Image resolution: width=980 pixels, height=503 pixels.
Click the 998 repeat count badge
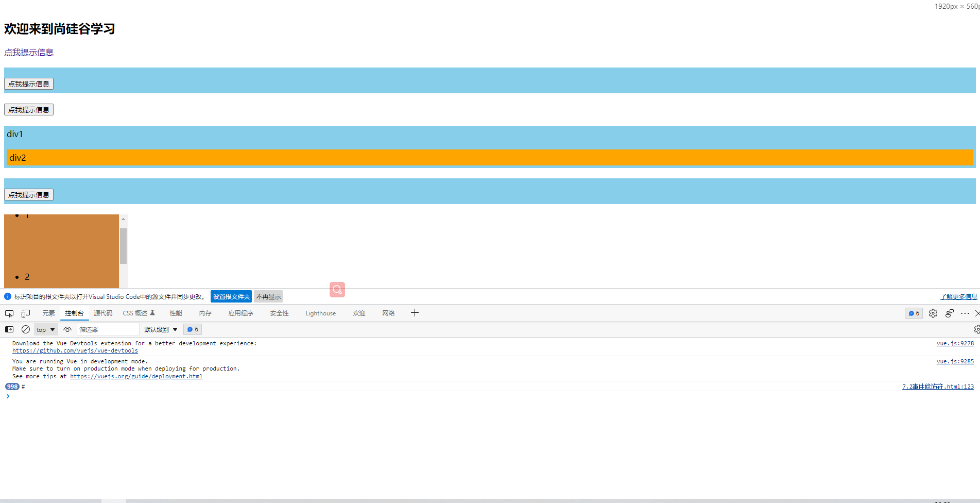click(12, 387)
